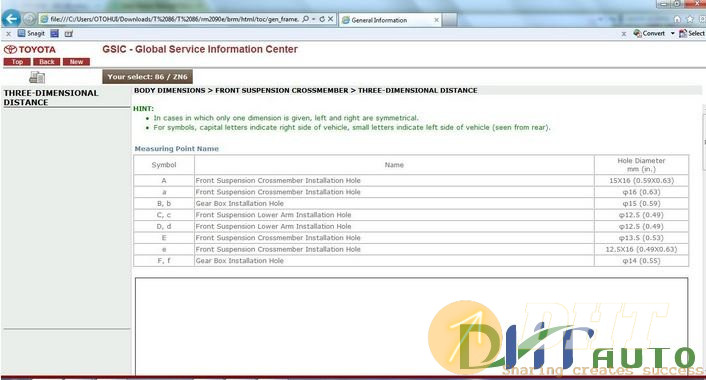Screen dimensions: 706x380
Task: Open the Snagit toolbar button
Action: [31, 33]
